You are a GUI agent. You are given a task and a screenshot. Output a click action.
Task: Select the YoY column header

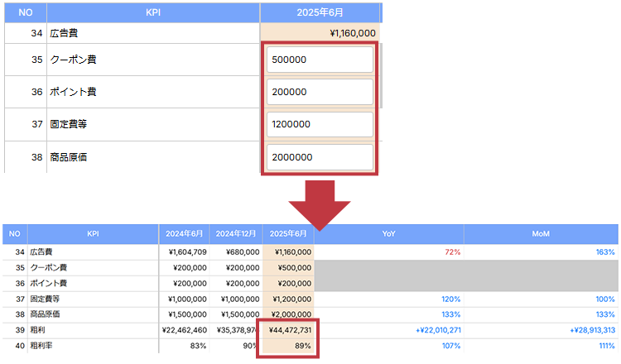tap(388, 234)
